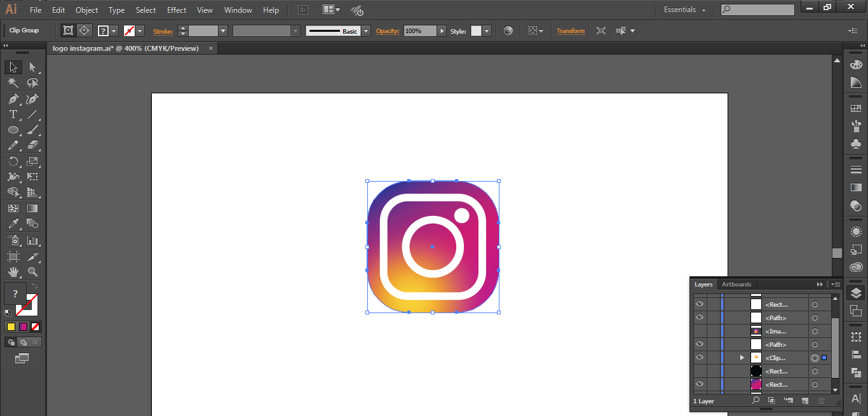Image resolution: width=868 pixels, height=416 pixels.
Task: Select the Gradient tool in the toolbox
Action: pos(32,208)
